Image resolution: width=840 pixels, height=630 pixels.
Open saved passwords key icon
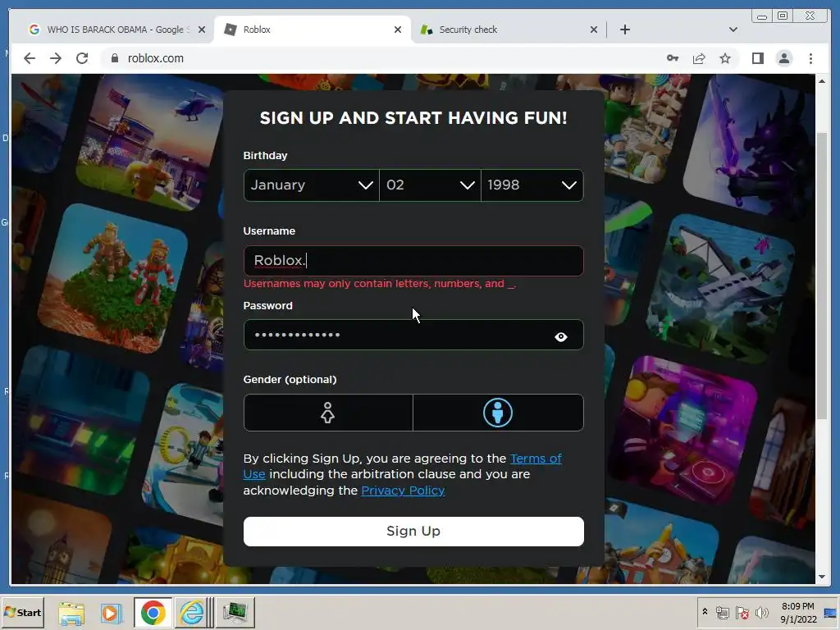pyautogui.click(x=673, y=58)
